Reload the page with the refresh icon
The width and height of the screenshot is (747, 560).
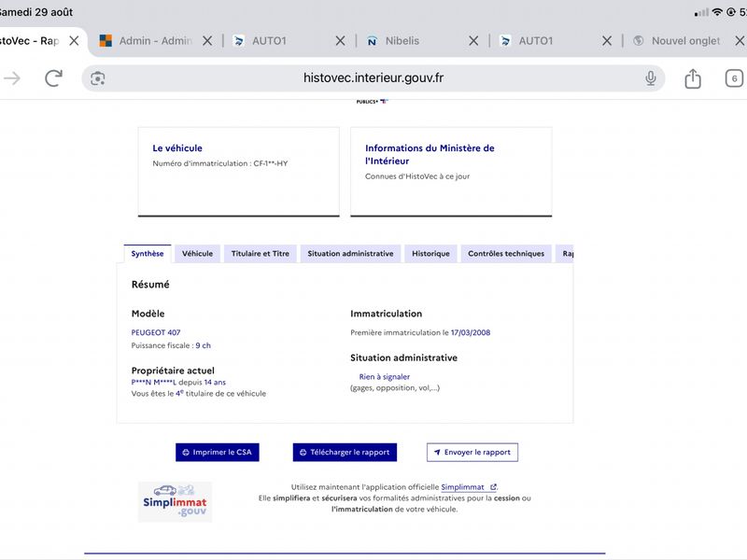(x=53, y=78)
